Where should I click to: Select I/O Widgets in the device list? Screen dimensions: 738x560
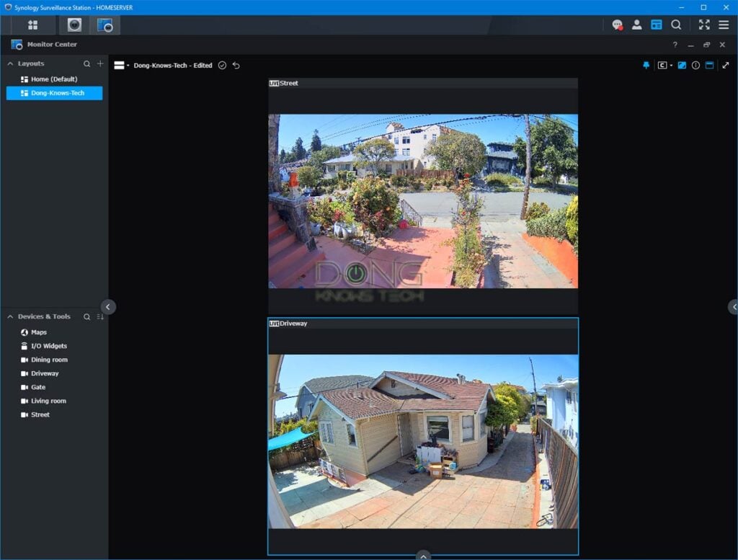click(54, 346)
